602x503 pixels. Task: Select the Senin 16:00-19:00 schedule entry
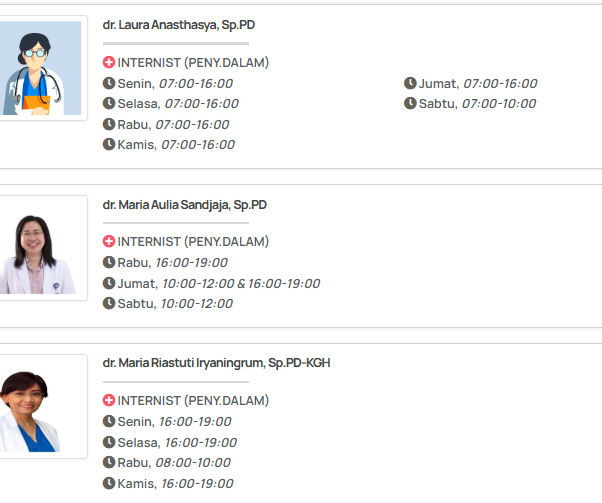(177, 421)
